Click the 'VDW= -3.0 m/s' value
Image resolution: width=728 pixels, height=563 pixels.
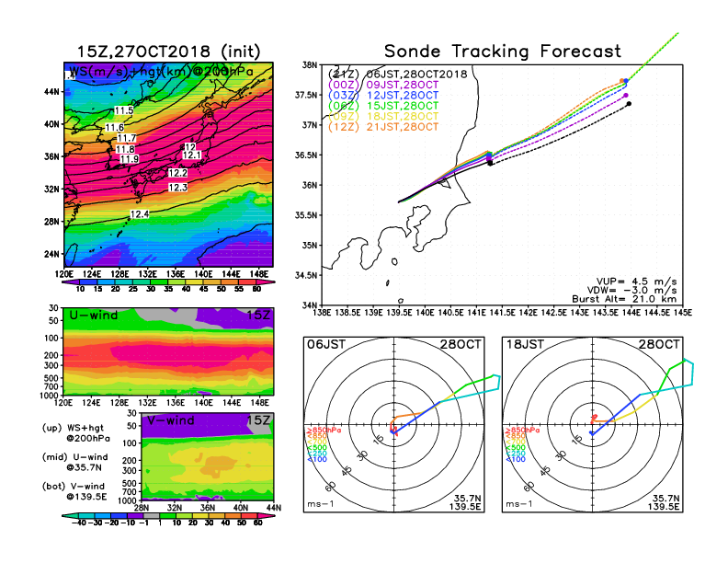pos(631,291)
